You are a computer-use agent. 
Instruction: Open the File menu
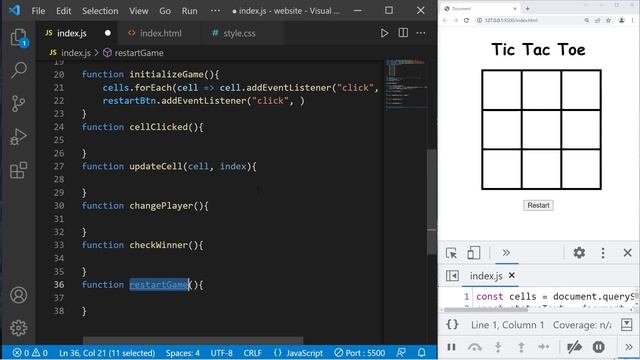[x=38, y=11]
